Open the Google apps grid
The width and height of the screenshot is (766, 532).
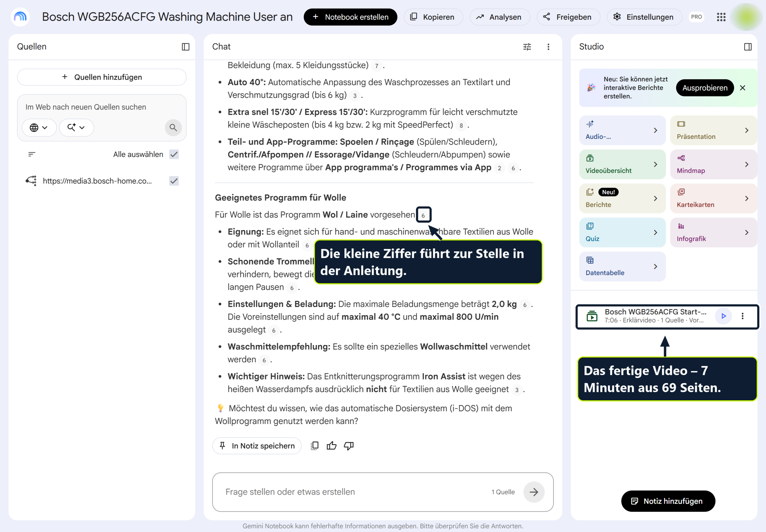point(721,17)
